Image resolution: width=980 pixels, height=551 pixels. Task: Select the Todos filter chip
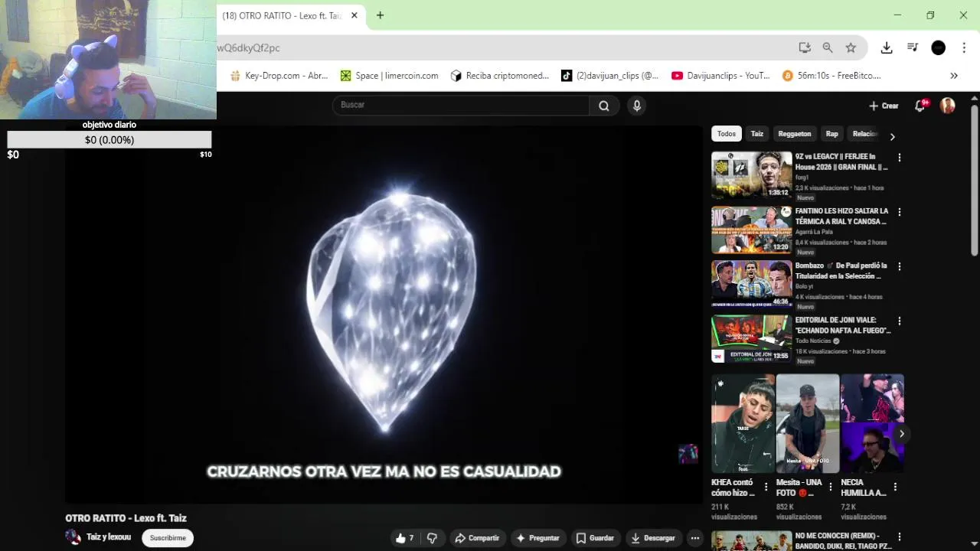[727, 134]
